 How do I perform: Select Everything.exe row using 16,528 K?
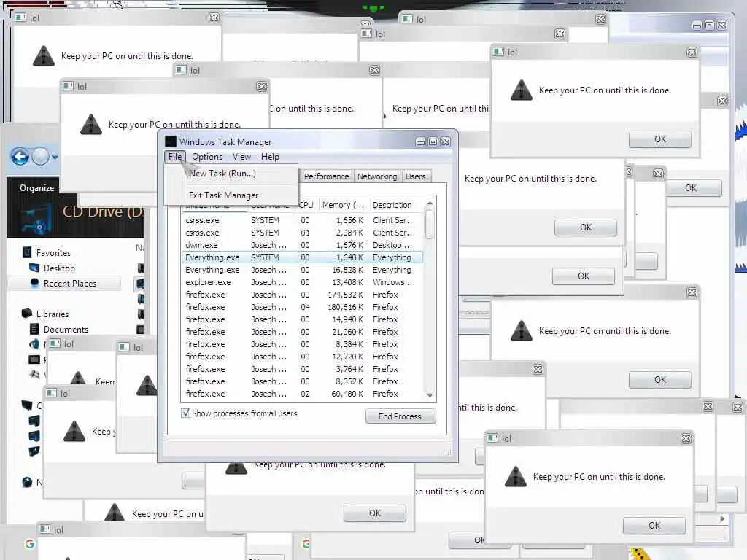coord(302,270)
